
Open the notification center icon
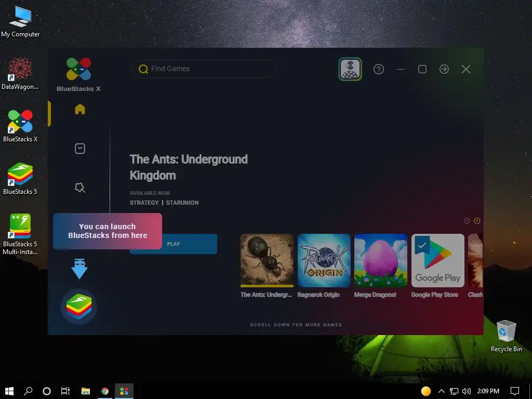point(515,391)
